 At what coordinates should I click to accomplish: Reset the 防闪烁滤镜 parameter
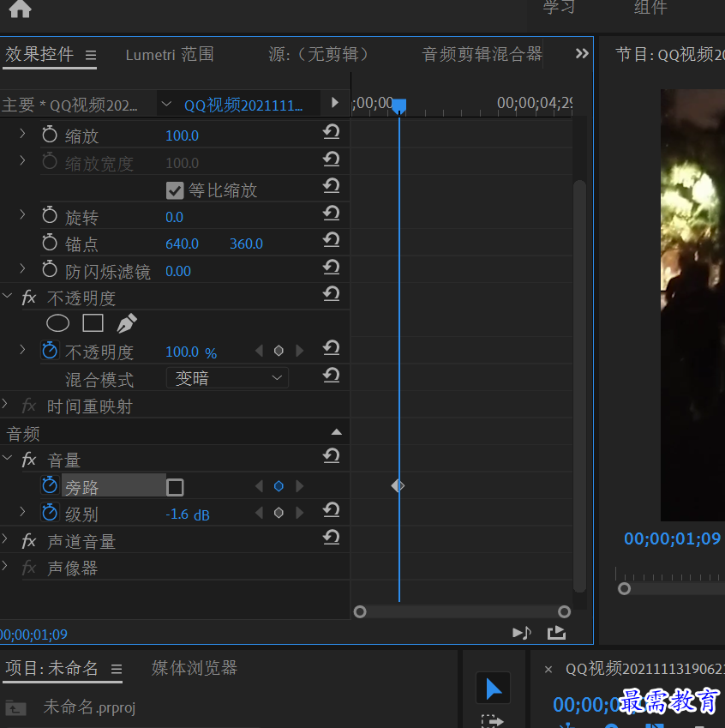click(332, 267)
